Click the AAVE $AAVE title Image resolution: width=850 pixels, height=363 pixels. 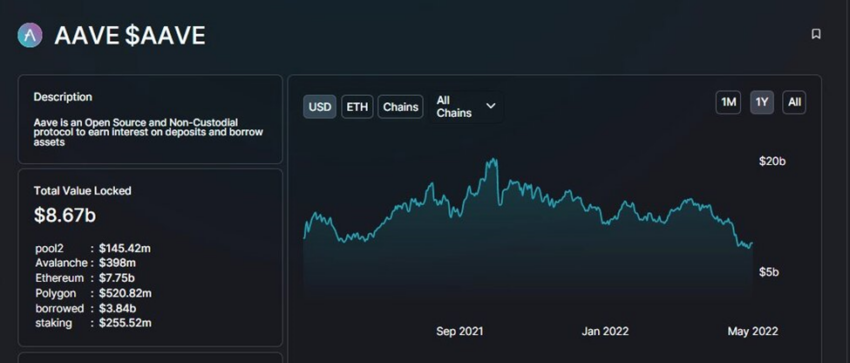tap(130, 36)
